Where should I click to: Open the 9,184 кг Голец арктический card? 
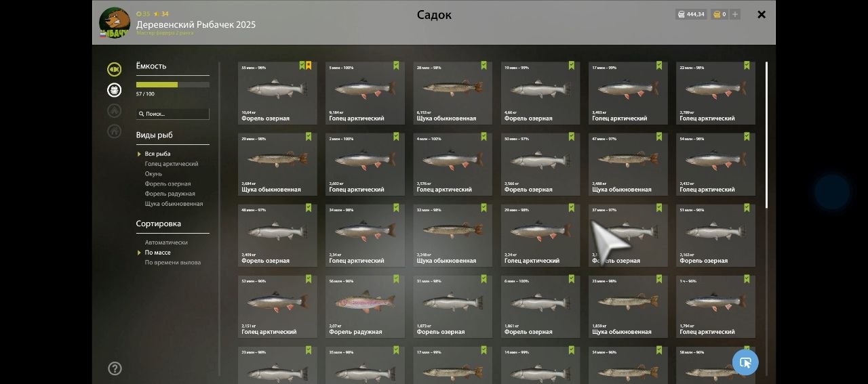[x=365, y=93]
